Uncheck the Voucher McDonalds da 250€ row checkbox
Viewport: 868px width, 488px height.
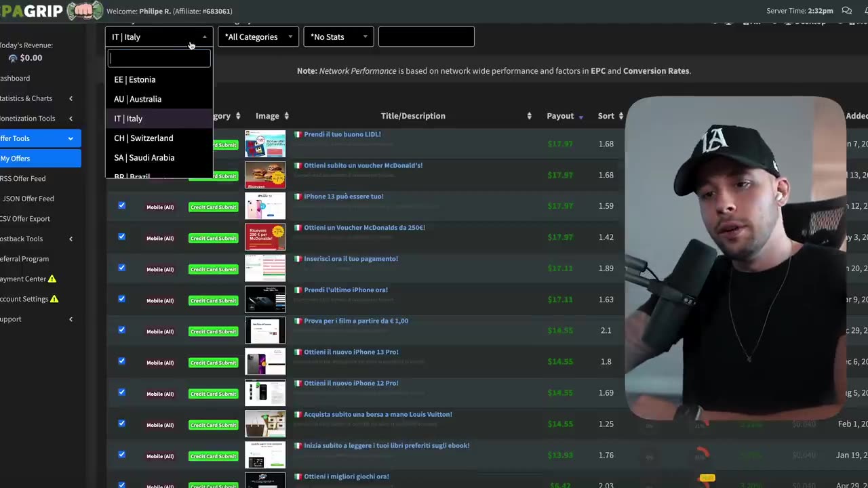pyautogui.click(x=121, y=237)
